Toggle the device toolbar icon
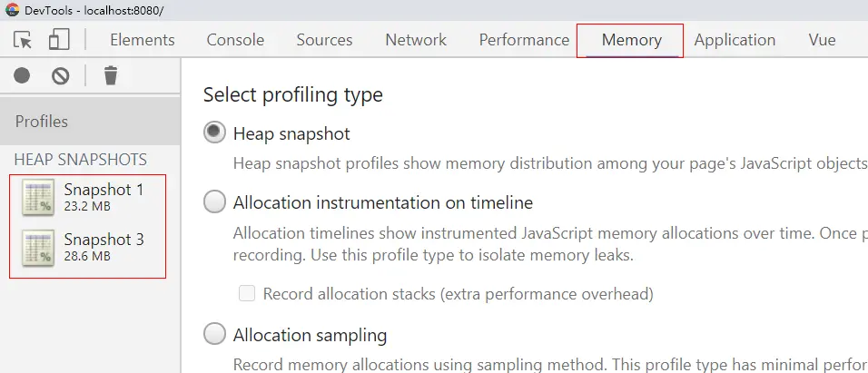The height and width of the screenshot is (373, 868). pyautogui.click(x=59, y=40)
